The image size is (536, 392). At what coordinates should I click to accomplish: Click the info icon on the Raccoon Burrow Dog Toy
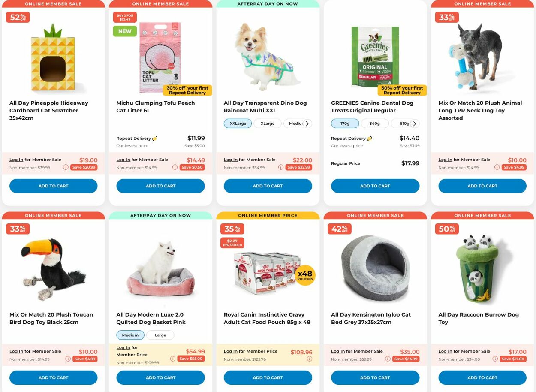495,359
